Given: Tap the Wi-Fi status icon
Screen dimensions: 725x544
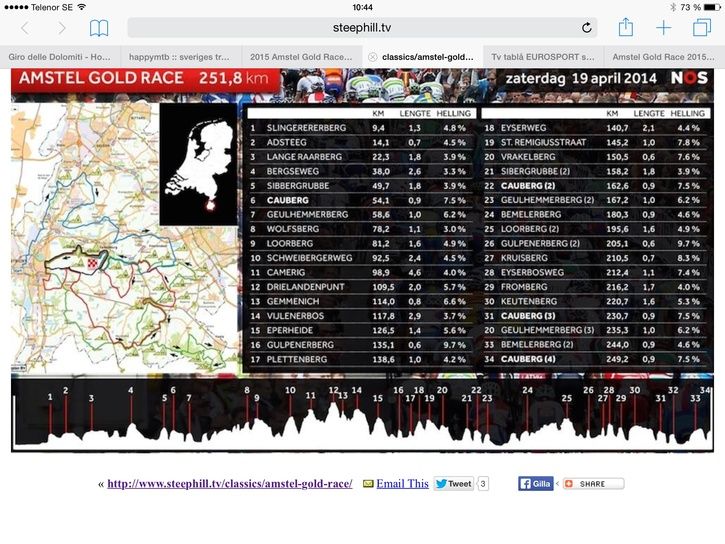Looking at the screenshot, I should point(82,7).
